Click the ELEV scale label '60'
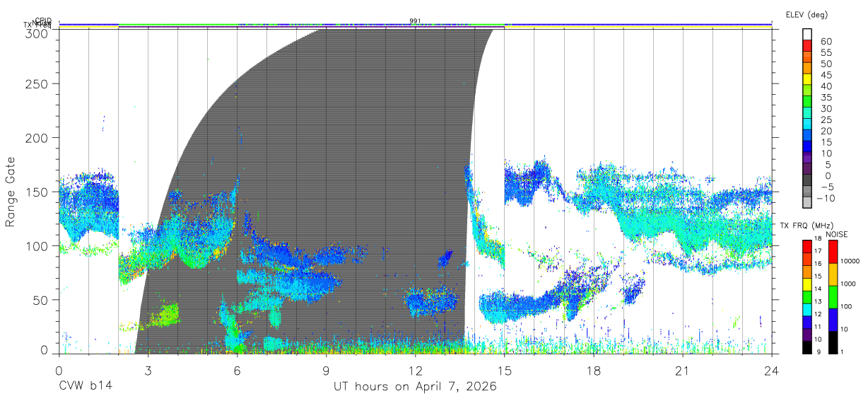 [x=826, y=42]
